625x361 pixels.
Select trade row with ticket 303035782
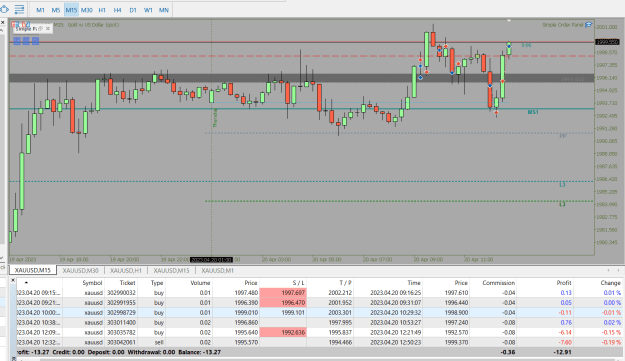click(x=319, y=332)
